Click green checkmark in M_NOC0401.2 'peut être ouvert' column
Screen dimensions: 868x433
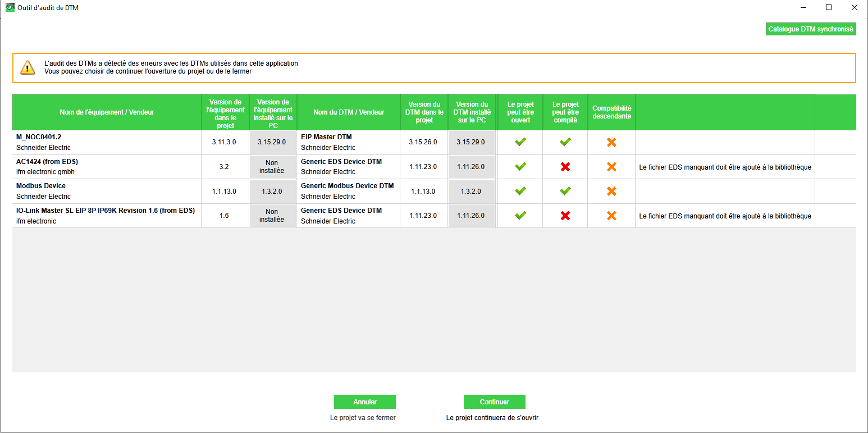520,142
